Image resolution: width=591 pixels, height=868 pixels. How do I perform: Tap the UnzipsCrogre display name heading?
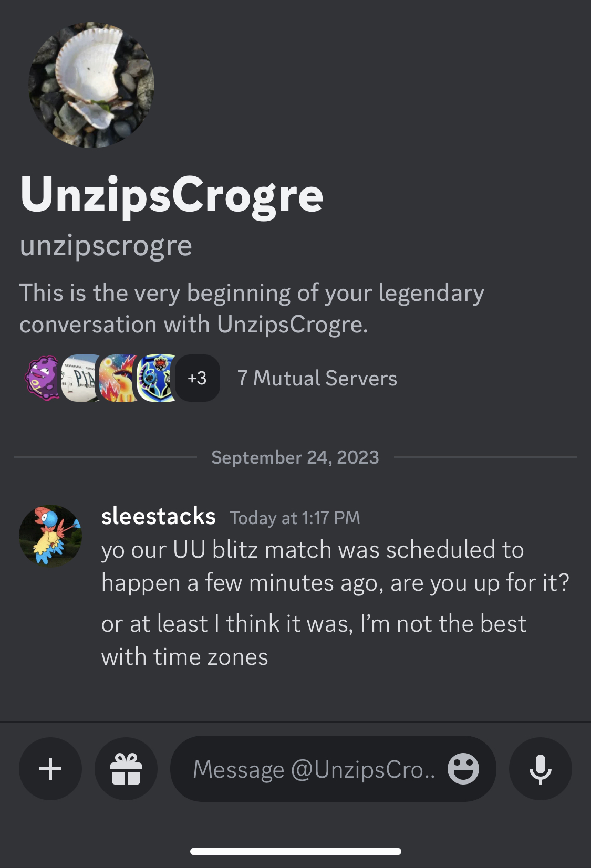(171, 195)
